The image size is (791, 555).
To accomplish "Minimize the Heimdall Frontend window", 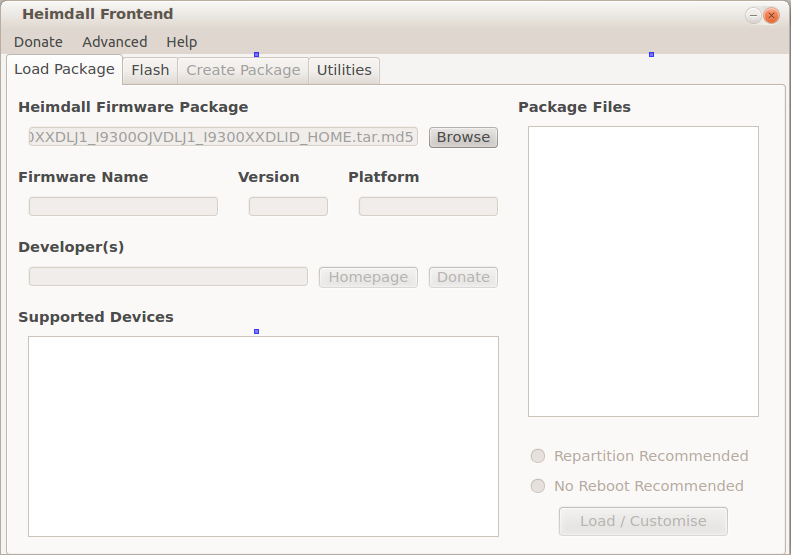I will (753, 16).
